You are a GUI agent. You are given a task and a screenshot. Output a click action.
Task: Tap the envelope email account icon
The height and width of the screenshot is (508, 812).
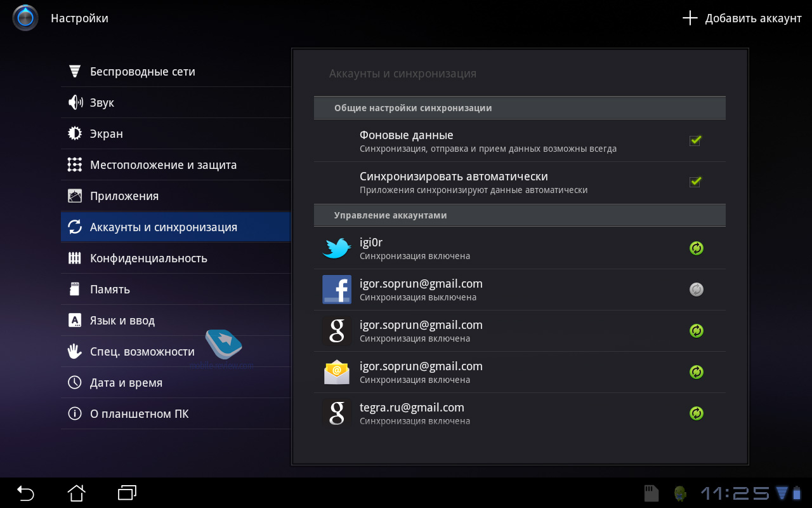pyautogui.click(x=336, y=372)
